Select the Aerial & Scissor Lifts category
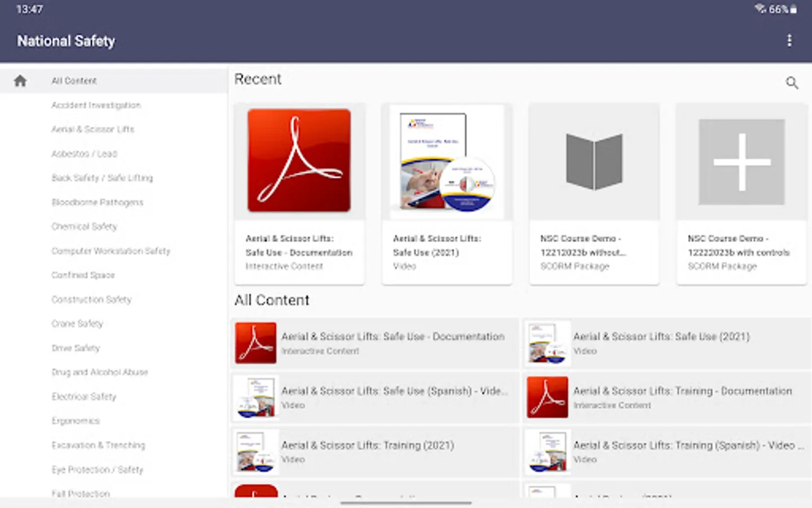 92,129
